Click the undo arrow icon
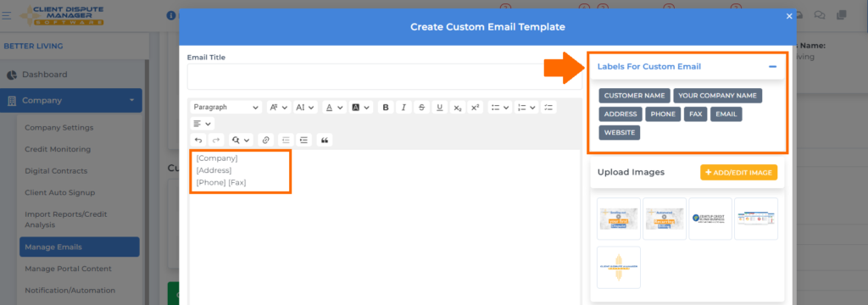This screenshot has height=305, width=868. tap(198, 140)
